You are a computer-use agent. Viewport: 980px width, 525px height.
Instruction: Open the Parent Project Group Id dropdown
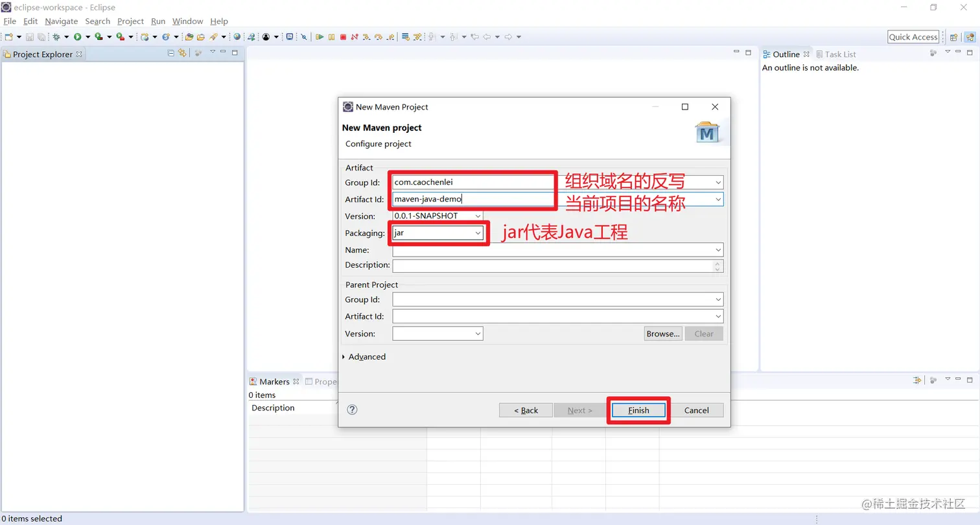pyautogui.click(x=718, y=299)
